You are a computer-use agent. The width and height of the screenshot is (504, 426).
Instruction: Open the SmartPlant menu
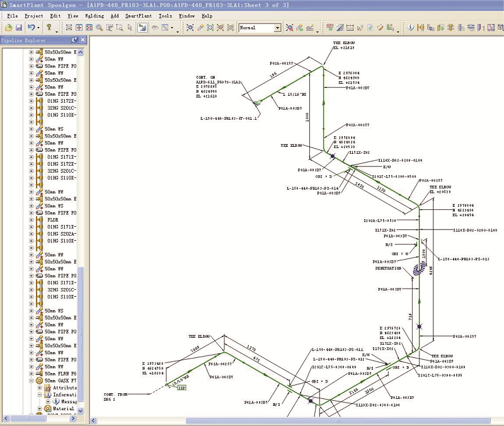point(139,16)
